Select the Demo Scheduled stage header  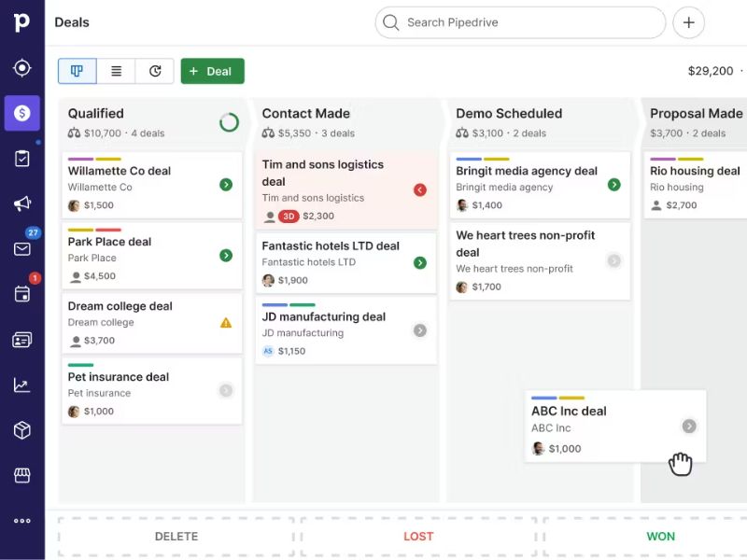(x=509, y=113)
